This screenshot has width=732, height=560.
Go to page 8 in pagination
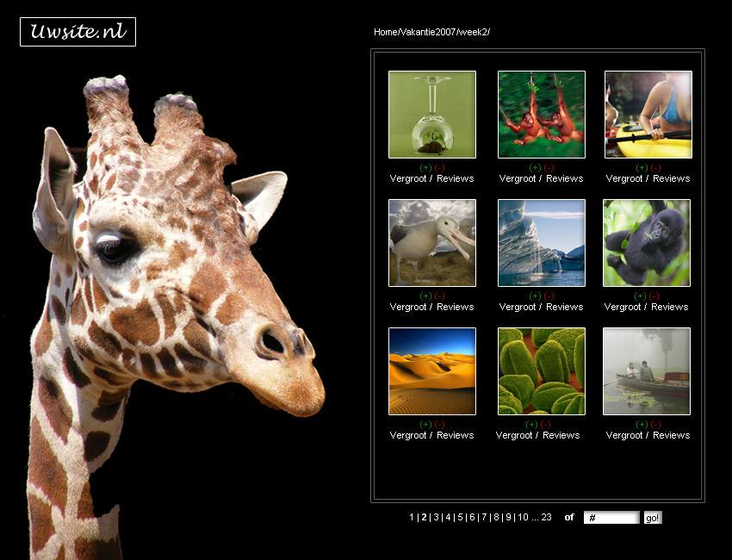point(497,518)
